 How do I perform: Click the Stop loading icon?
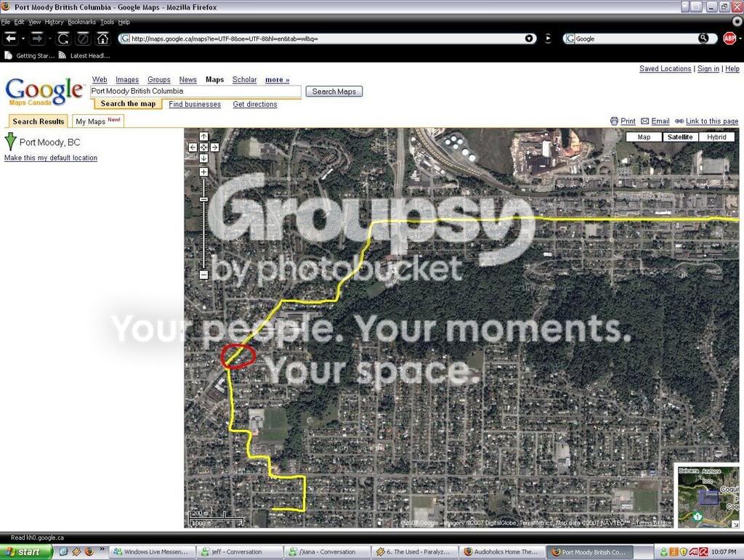[83, 38]
